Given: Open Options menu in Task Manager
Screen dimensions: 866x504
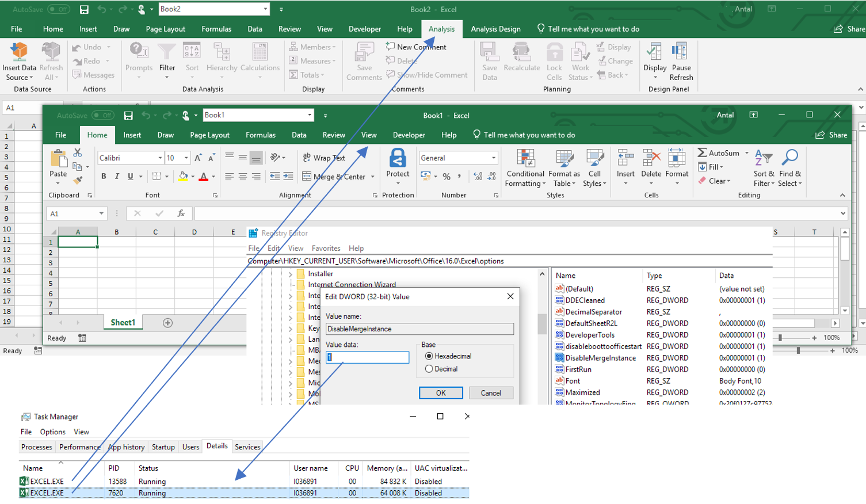Looking at the screenshot, I should tap(52, 432).
